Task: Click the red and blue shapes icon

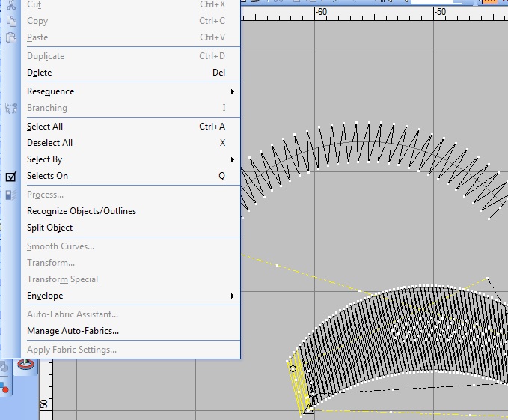Action: pyautogui.click(x=4, y=388)
